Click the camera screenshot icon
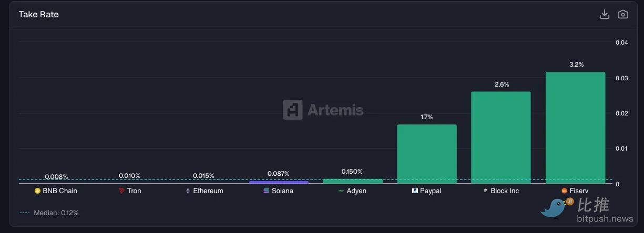Image resolution: width=644 pixels, height=233 pixels. pyautogui.click(x=622, y=14)
